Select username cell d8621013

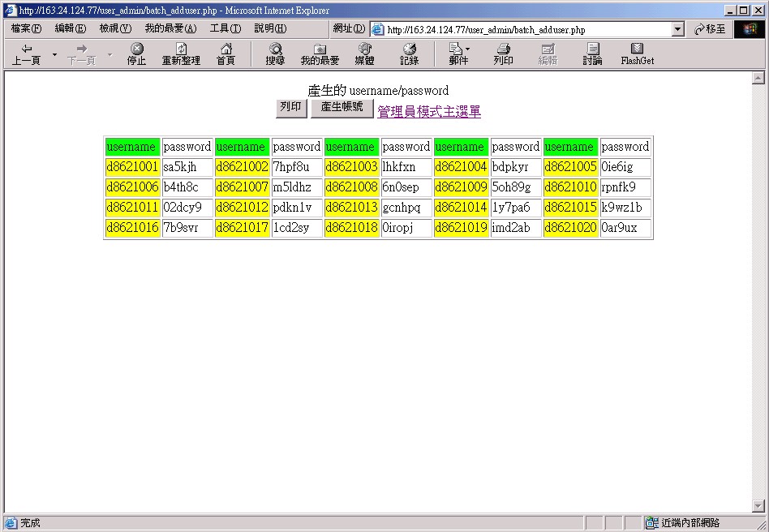[x=351, y=208]
